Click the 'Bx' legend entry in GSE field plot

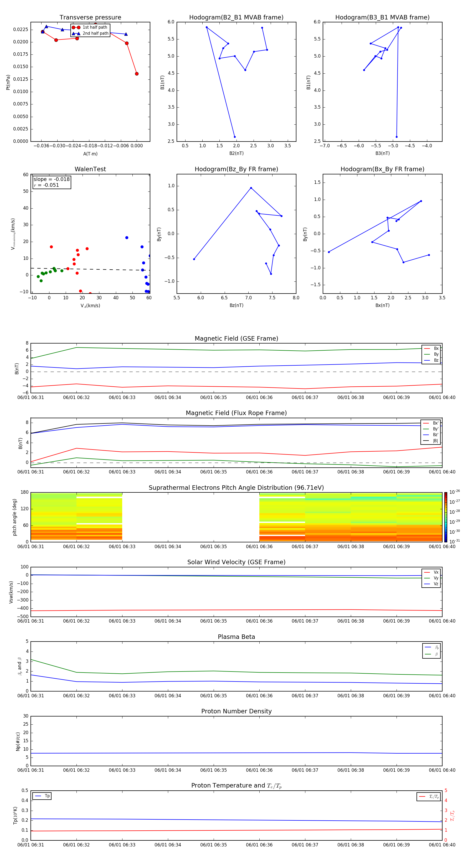431,349
